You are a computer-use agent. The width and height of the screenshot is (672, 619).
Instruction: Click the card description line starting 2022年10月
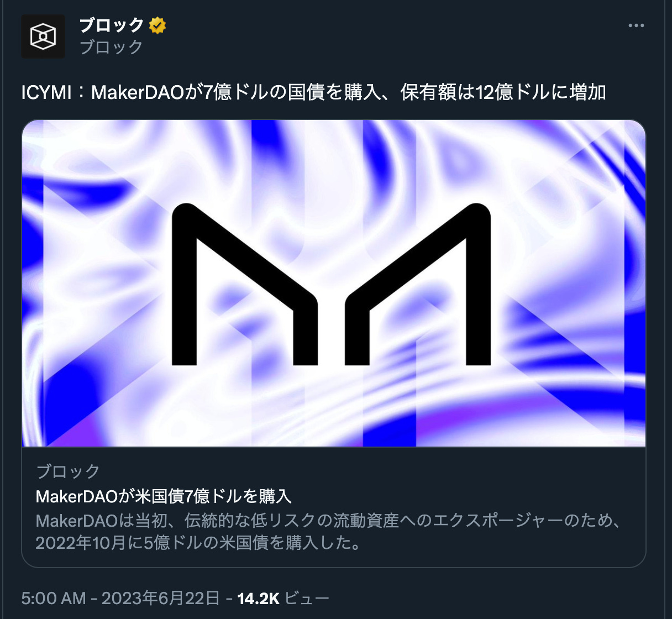click(198, 542)
